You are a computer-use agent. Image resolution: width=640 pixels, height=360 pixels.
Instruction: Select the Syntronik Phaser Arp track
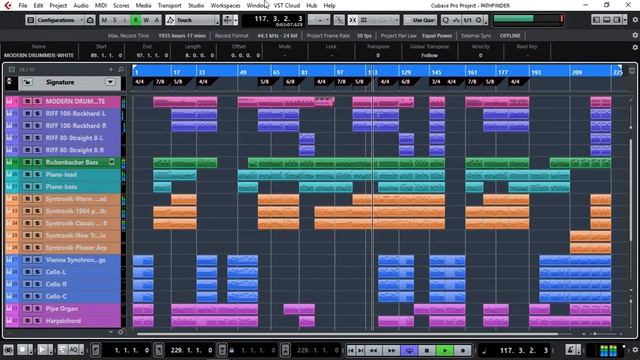click(x=76, y=248)
